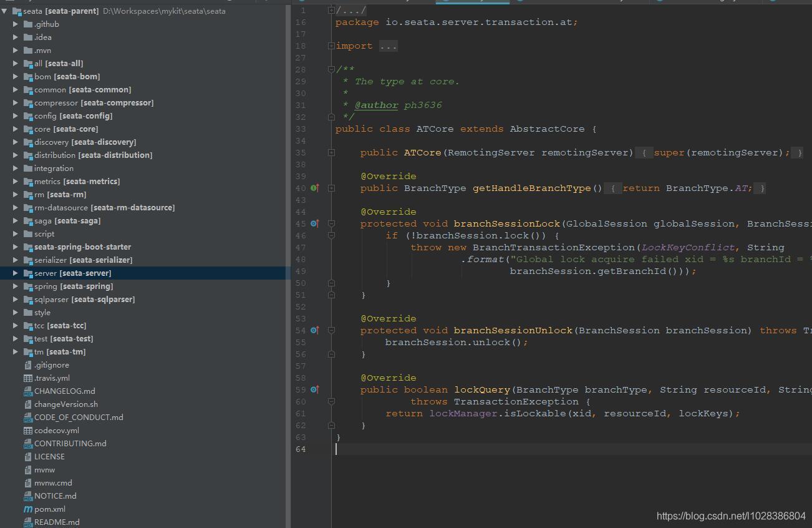The image size is (812, 528).
Task: Expand the tm [seata-tm] module arrow
Action: tap(16, 351)
